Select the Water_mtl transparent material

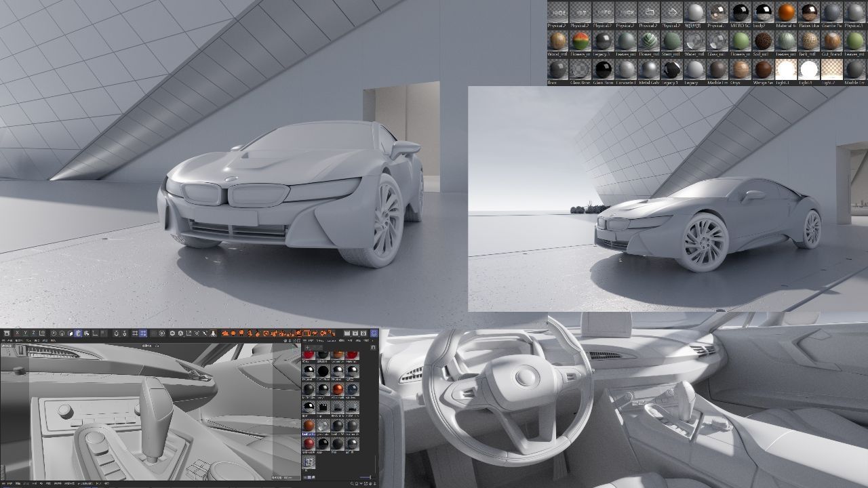(694, 41)
